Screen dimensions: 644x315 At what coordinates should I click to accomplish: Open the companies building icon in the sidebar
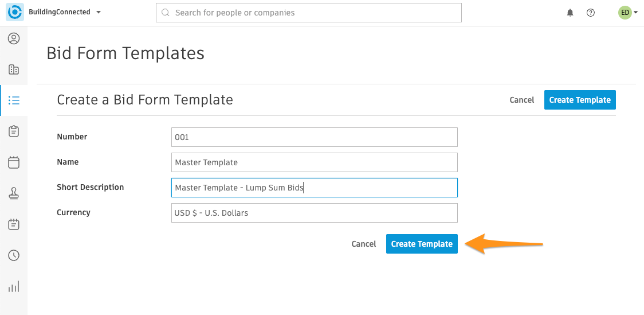click(x=14, y=69)
